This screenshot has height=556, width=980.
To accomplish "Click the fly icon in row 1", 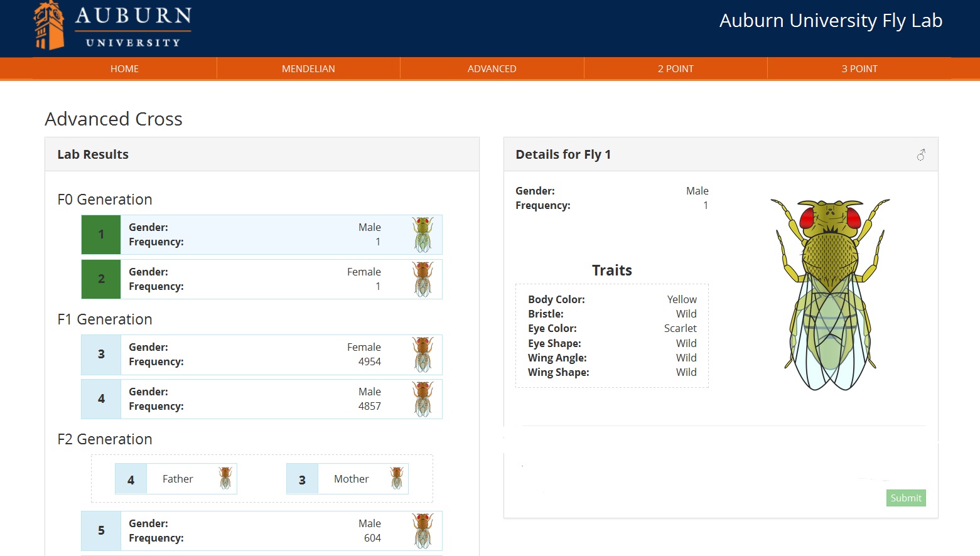I will coord(423,235).
